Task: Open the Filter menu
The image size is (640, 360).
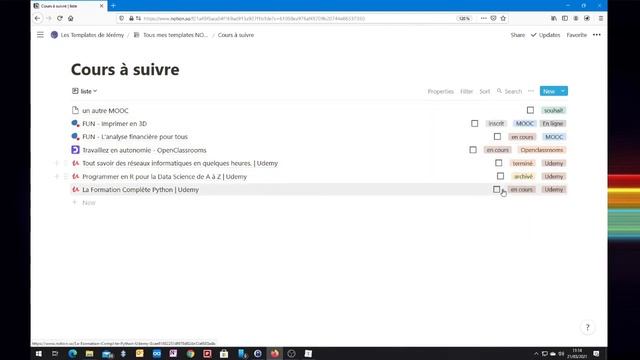Action: tap(466, 91)
